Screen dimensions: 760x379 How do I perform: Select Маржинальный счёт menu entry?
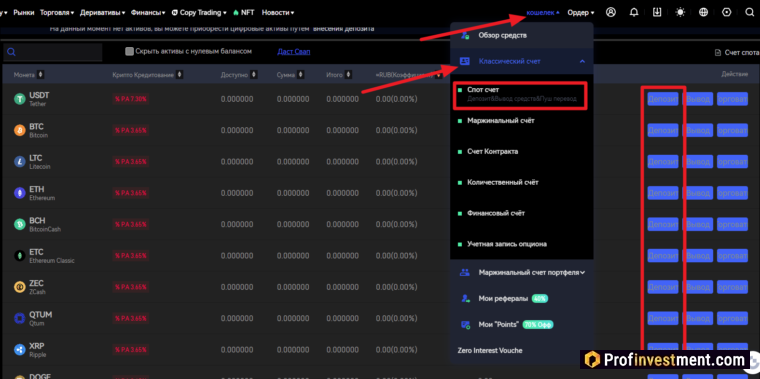(x=501, y=121)
